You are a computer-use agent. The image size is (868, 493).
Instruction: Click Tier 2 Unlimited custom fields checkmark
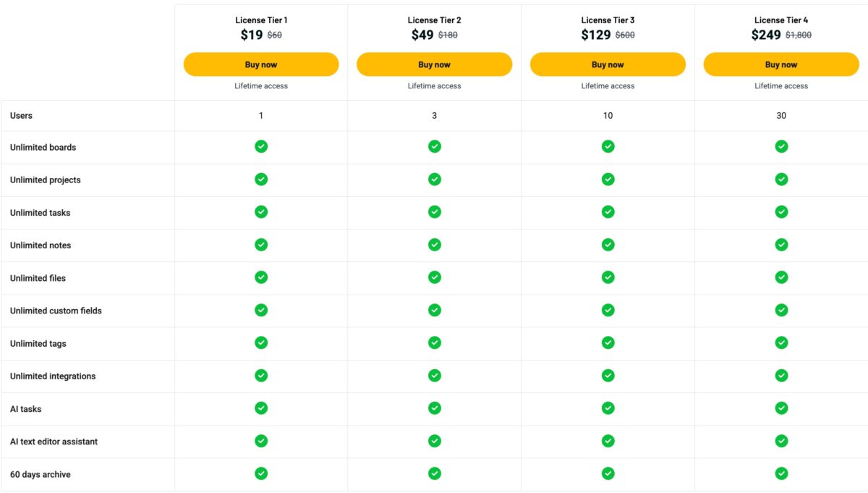point(434,310)
